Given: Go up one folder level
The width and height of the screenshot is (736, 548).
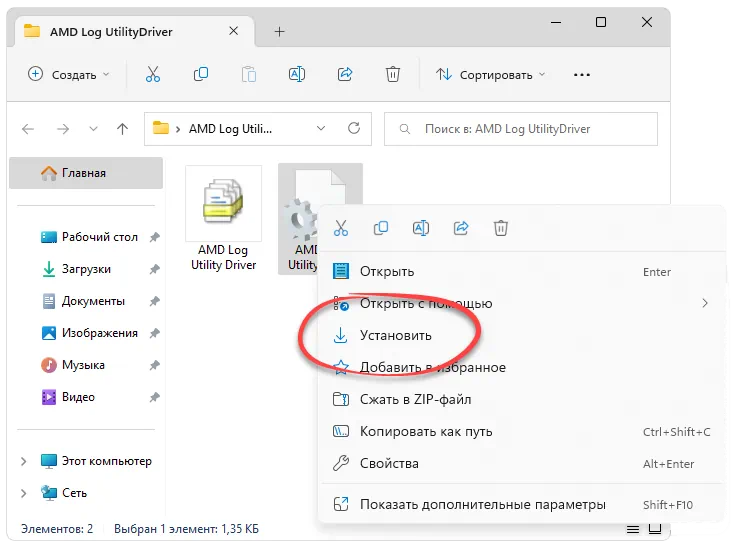Looking at the screenshot, I should (x=123, y=129).
